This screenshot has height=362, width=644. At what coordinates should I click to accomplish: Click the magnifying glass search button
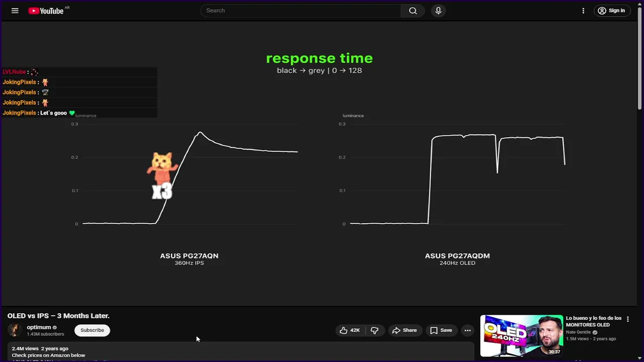pyautogui.click(x=413, y=11)
